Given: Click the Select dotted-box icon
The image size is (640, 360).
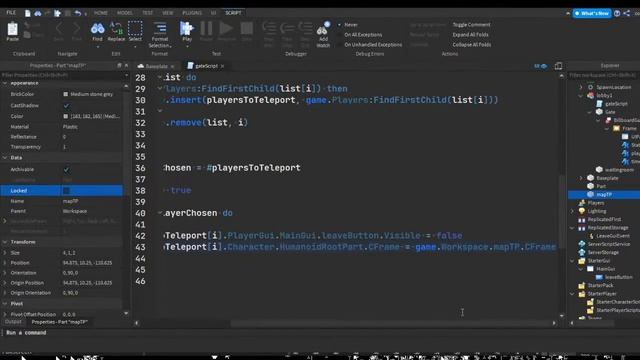Looking at the screenshot, I should point(135,29).
